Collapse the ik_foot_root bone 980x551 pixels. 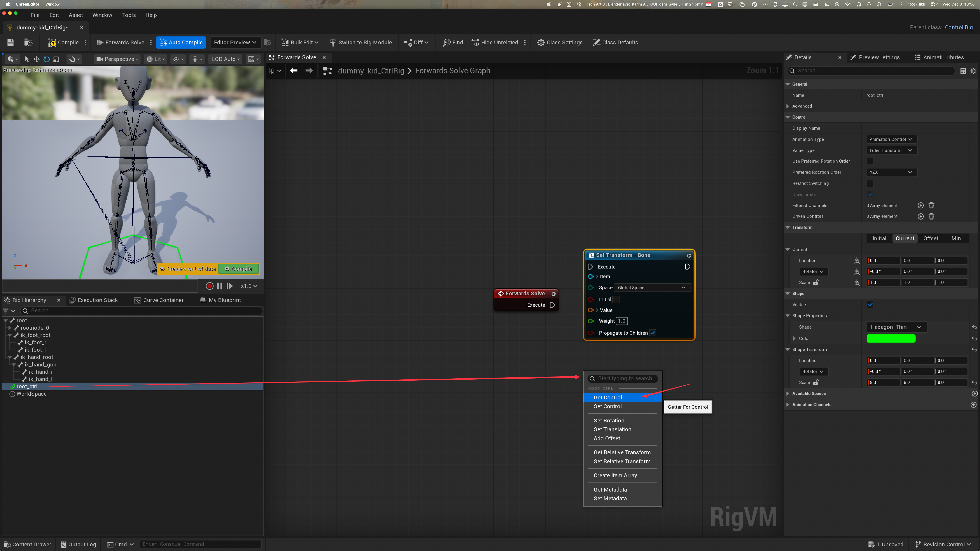point(10,335)
